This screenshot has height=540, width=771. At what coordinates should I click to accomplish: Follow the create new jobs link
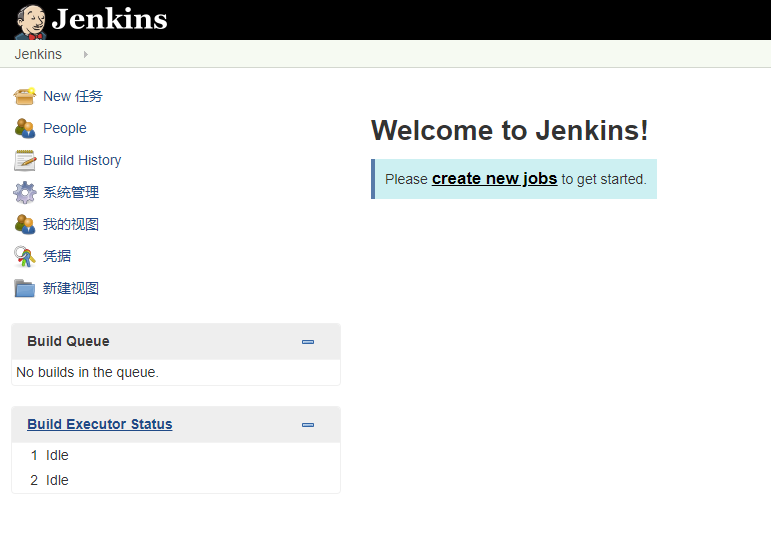pos(495,179)
